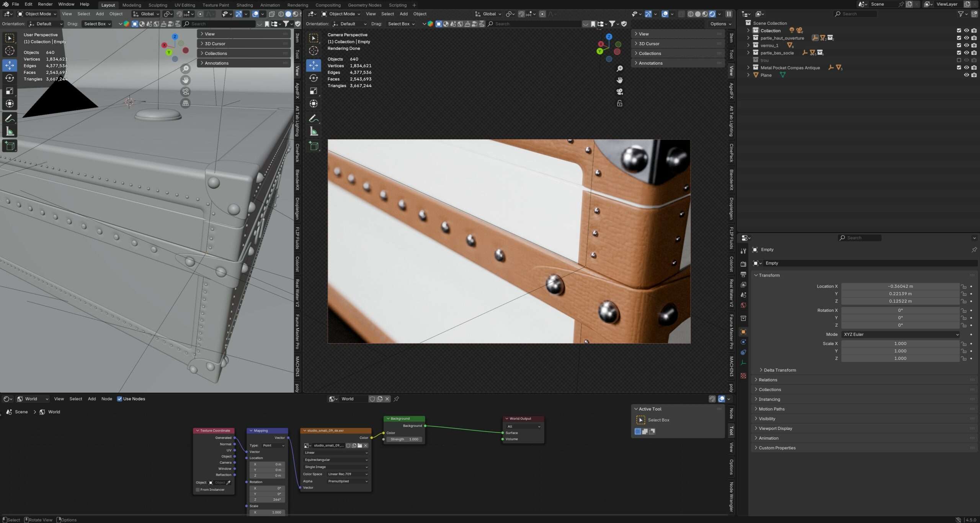980x523 pixels.
Task: Open Output Properties with the printer icon
Action: [743, 274]
